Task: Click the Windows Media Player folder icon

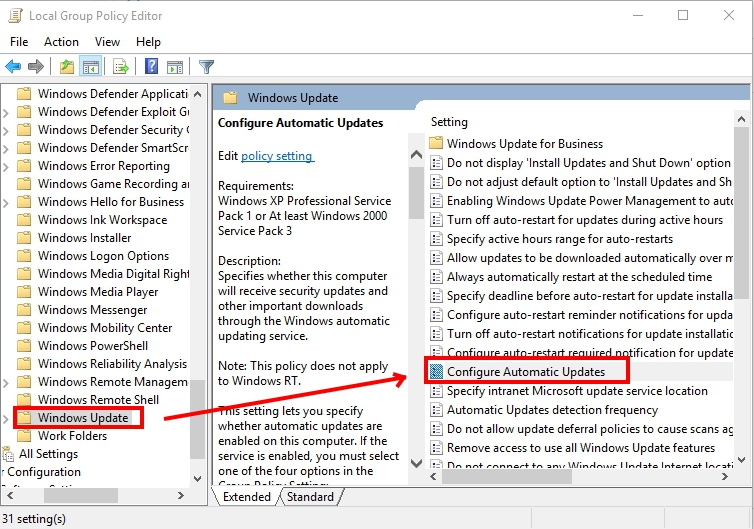Action: (24, 291)
